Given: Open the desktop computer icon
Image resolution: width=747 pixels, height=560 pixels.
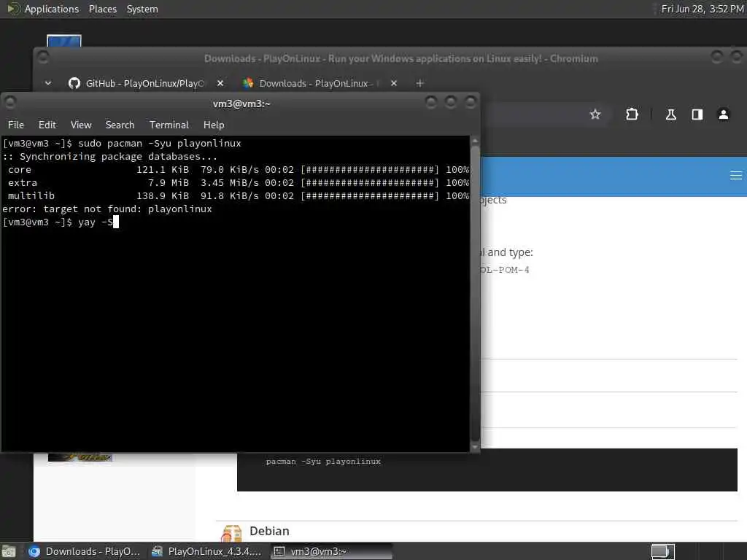Looking at the screenshot, I should click(64, 41).
